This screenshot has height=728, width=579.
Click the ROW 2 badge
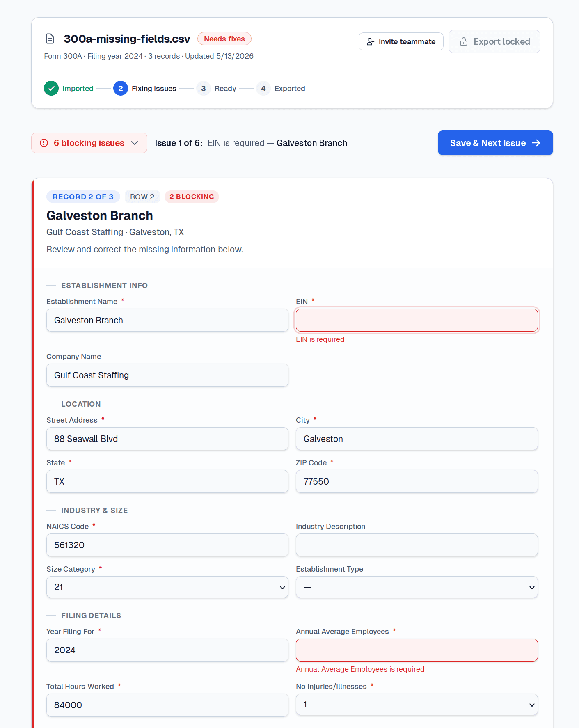pyautogui.click(x=142, y=197)
